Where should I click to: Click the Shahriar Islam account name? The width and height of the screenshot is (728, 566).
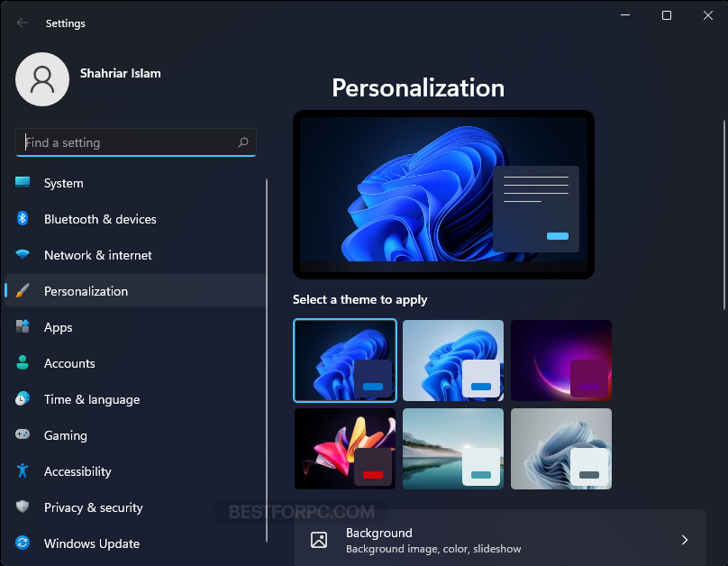pos(120,73)
